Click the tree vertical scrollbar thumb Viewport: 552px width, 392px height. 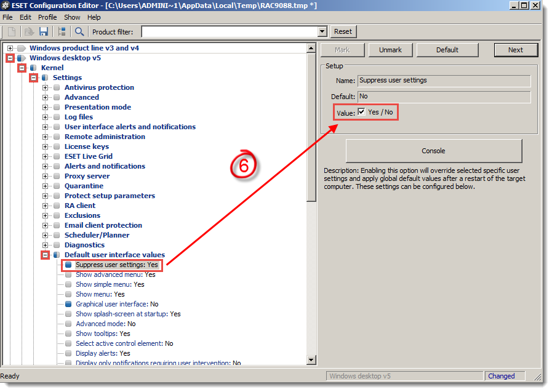pyautogui.click(x=311, y=127)
